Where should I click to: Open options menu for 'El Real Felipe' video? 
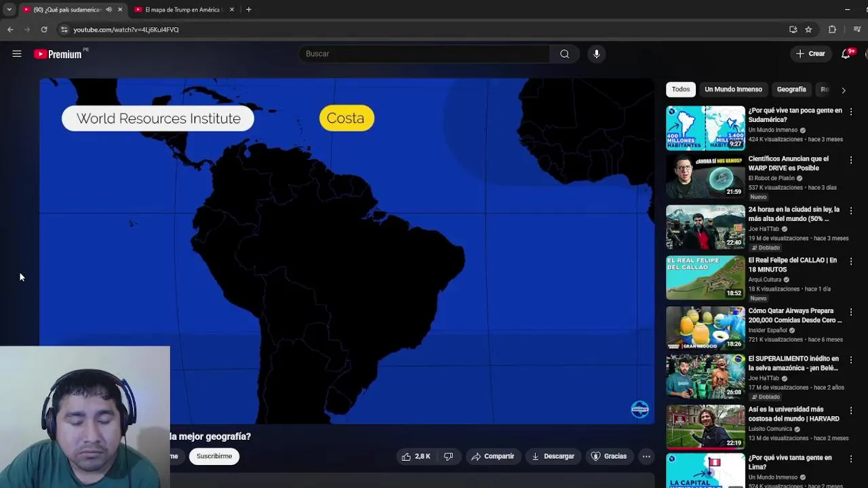[851, 261]
